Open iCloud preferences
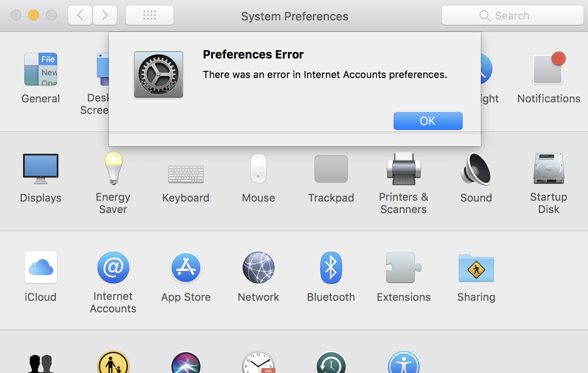This screenshot has width=588, height=373. (x=41, y=268)
